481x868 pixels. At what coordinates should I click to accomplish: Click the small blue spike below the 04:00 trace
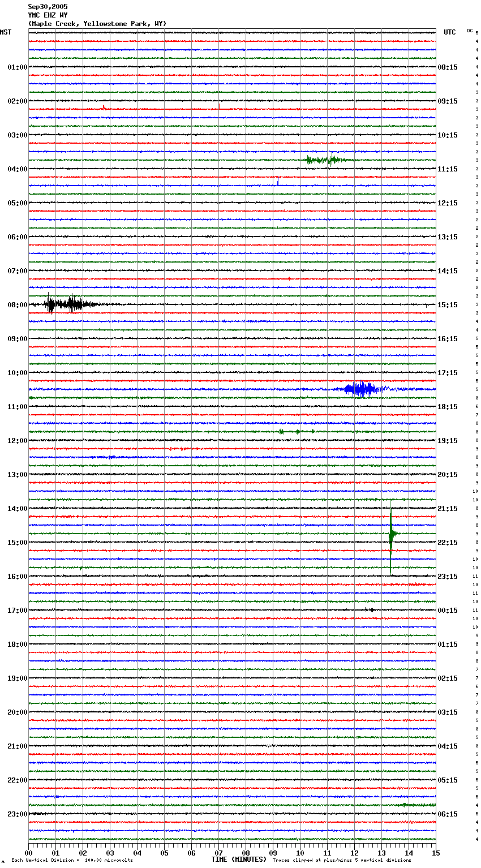pyautogui.click(x=278, y=182)
